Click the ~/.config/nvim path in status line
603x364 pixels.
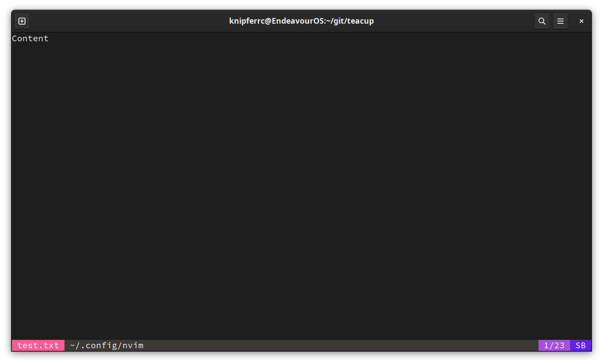click(x=107, y=346)
